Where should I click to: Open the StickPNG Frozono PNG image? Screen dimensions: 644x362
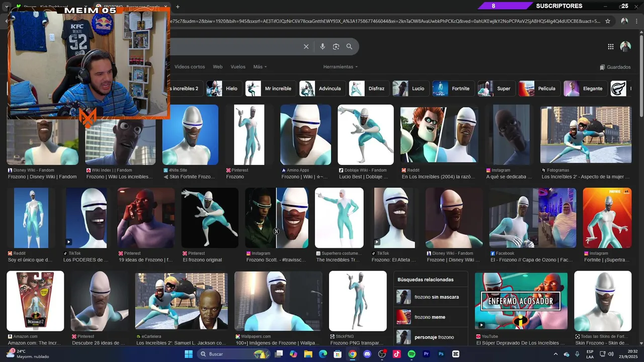[x=358, y=301]
